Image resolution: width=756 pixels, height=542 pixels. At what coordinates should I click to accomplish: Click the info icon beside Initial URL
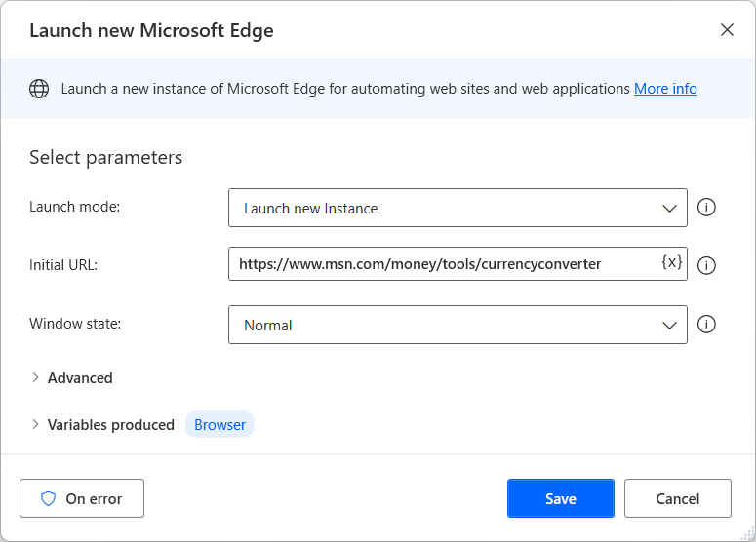click(x=706, y=265)
